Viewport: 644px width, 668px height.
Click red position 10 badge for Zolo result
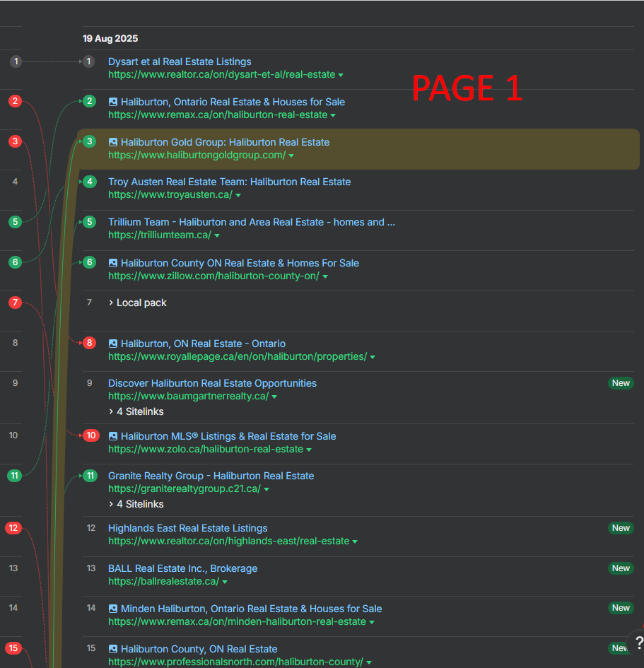91,435
